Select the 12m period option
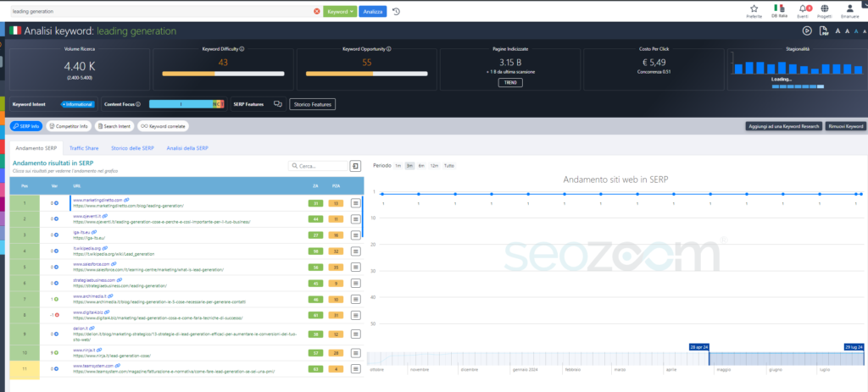 pos(435,165)
